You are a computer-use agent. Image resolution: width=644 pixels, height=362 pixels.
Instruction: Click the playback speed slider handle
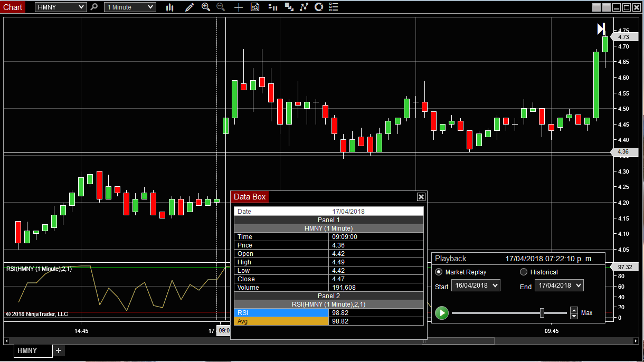[x=542, y=313]
